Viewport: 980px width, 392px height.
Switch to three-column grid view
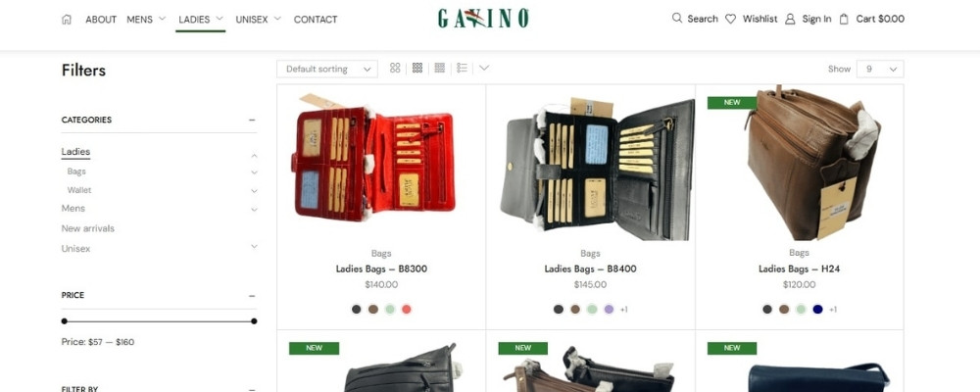417,68
